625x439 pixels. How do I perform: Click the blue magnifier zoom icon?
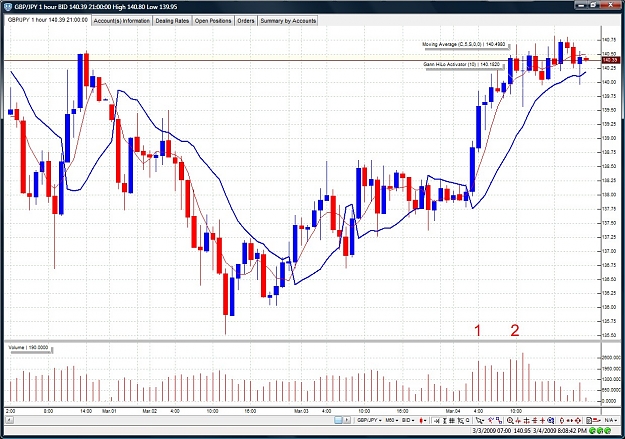click(551, 420)
